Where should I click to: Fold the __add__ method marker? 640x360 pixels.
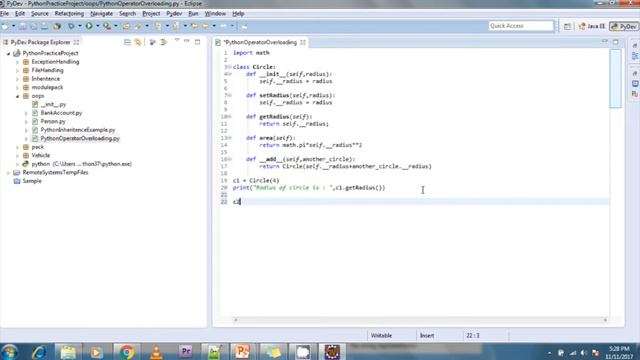point(229,159)
